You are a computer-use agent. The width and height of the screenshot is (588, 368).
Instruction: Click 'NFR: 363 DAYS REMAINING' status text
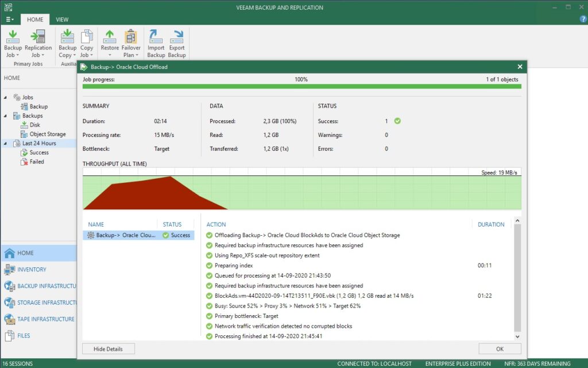[x=537, y=363]
